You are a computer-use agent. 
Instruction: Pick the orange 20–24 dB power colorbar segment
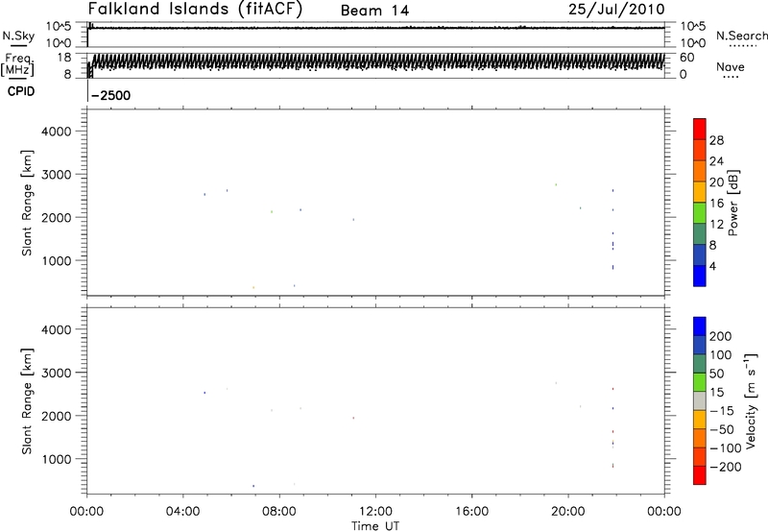click(700, 171)
